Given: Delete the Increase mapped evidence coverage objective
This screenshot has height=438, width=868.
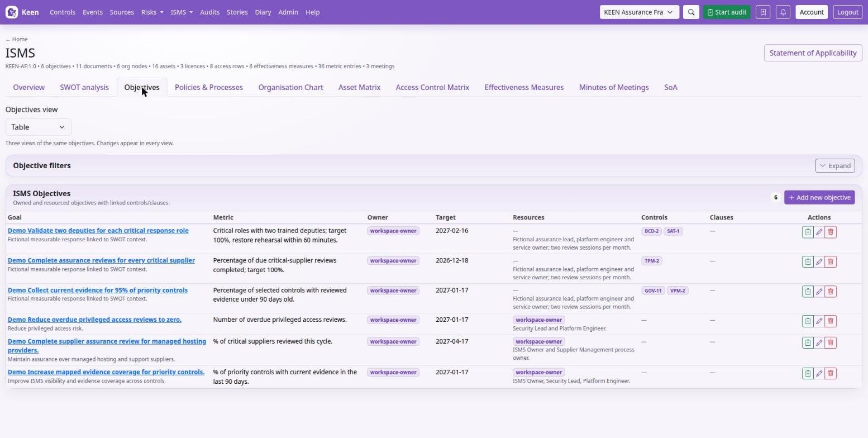Looking at the screenshot, I should click(831, 373).
